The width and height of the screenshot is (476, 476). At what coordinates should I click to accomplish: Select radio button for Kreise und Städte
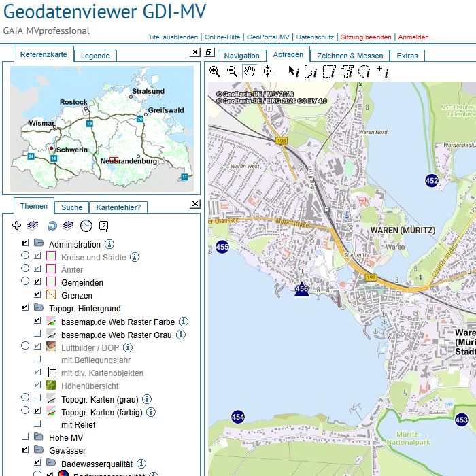click(x=25, y=255)
